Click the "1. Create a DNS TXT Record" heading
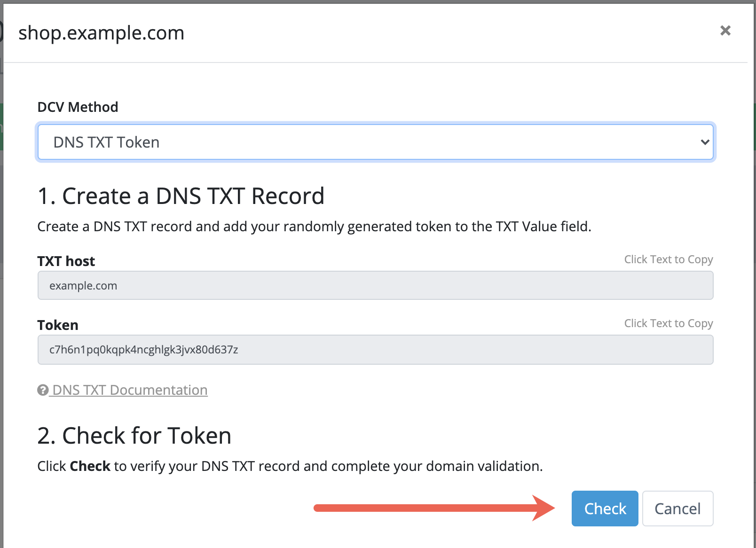 181,196
